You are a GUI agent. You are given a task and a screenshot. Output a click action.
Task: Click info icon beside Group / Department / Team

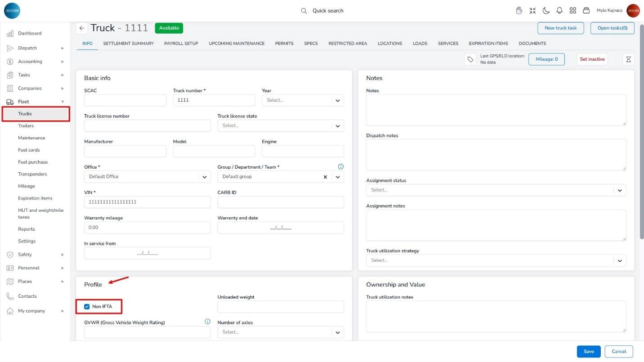[340, 167]
